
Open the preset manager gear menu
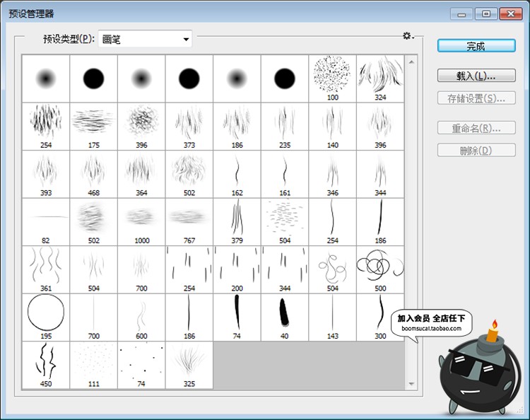pos(408,36)
